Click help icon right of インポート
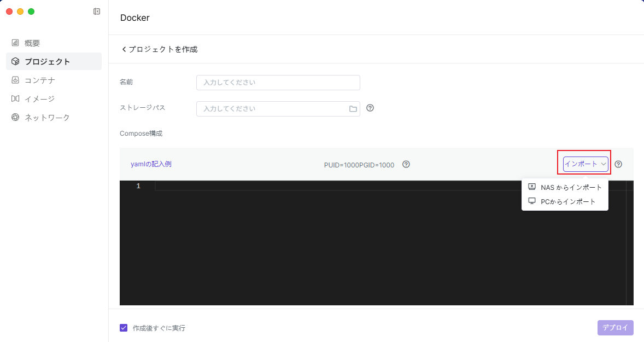Screen dimensions: 644x342 (618, 164)
